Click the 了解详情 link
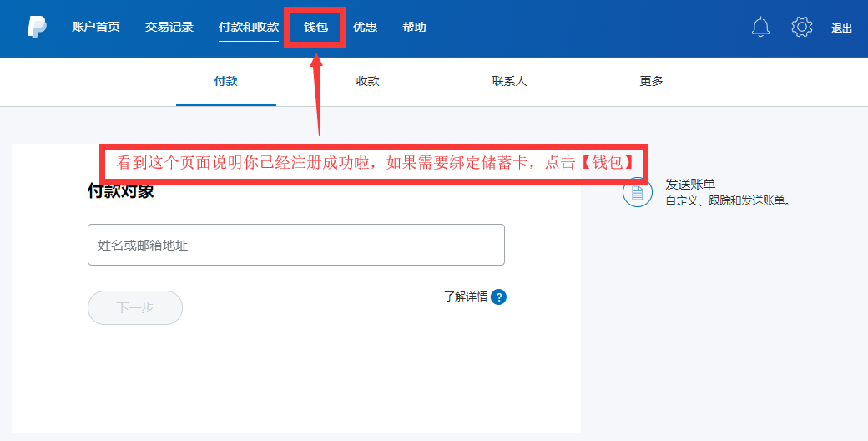The image size is (868, 441). tap(466, 297)
